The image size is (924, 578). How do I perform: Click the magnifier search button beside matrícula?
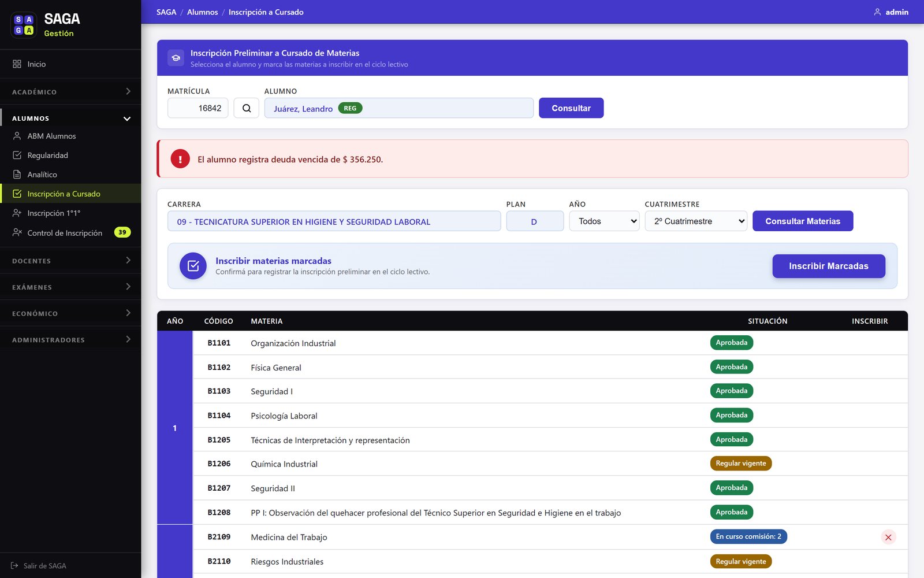pyautogui.click(x=247, y=108)
